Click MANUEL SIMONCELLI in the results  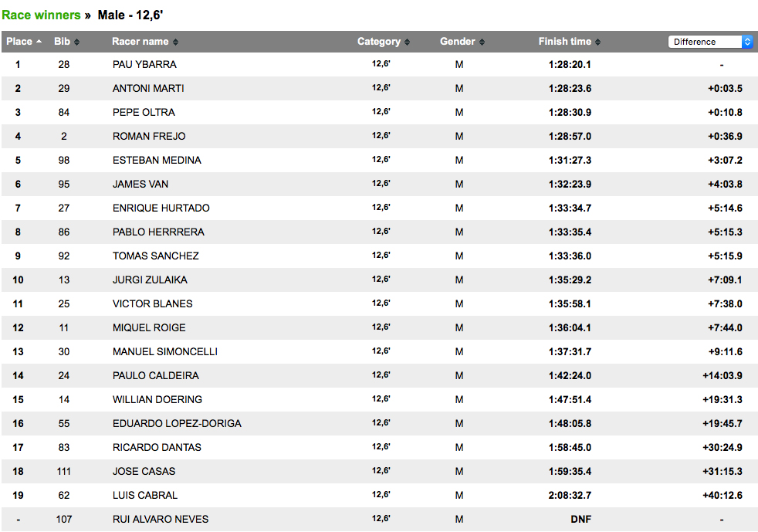[x=165, y=351]
